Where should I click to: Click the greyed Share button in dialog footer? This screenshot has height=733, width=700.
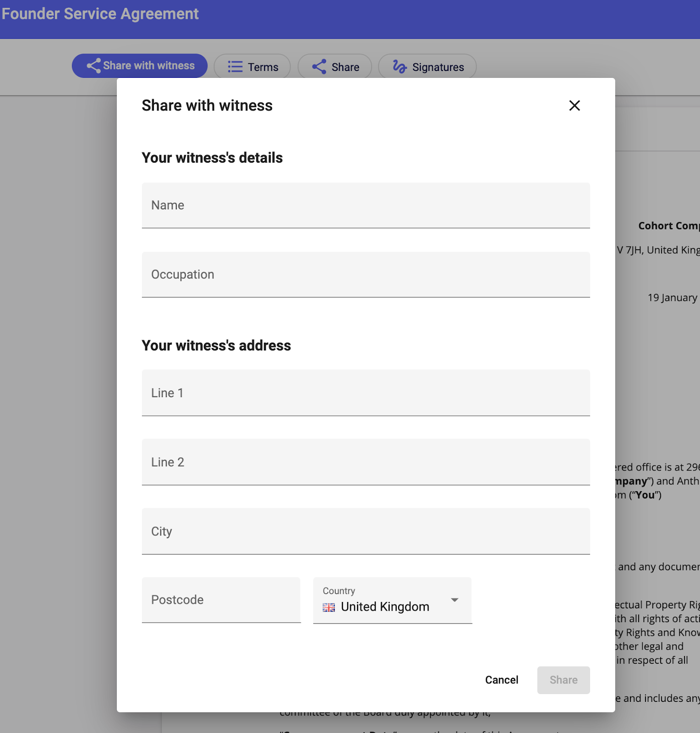[x=563, y=680]
